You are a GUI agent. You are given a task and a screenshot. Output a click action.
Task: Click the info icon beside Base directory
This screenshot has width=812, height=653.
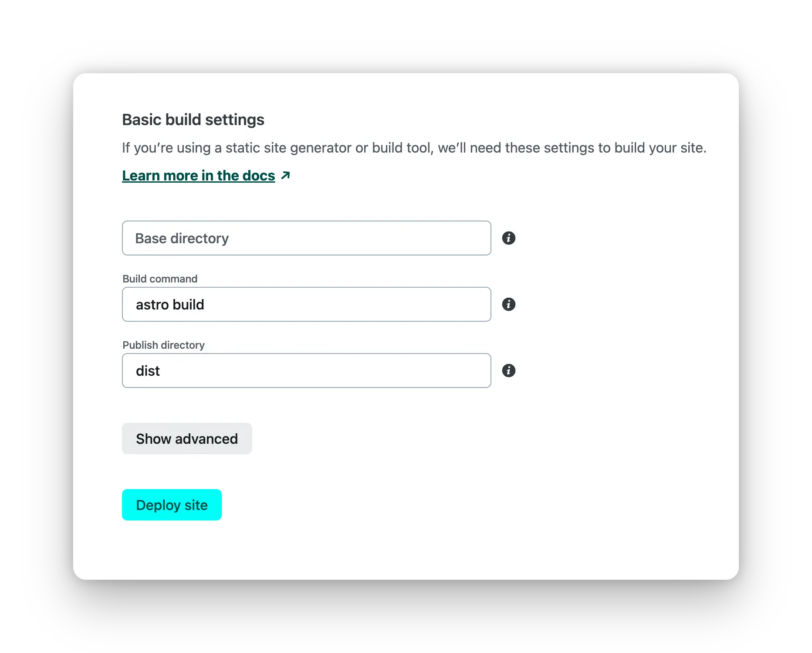(x=508, y=238)
